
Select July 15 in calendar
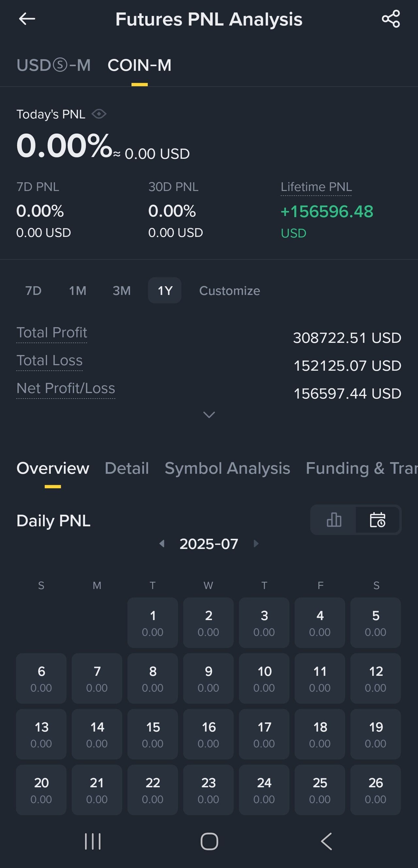point(153,733)
